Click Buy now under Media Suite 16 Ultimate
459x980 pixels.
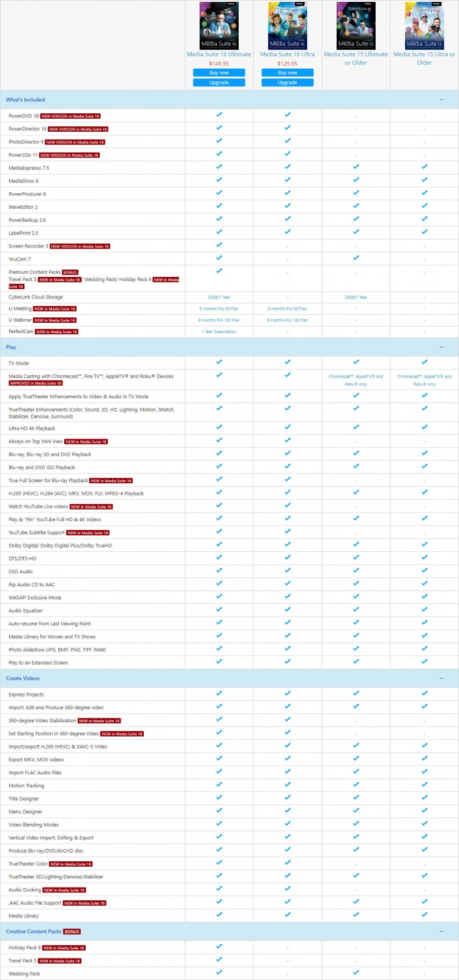[219, 72]
